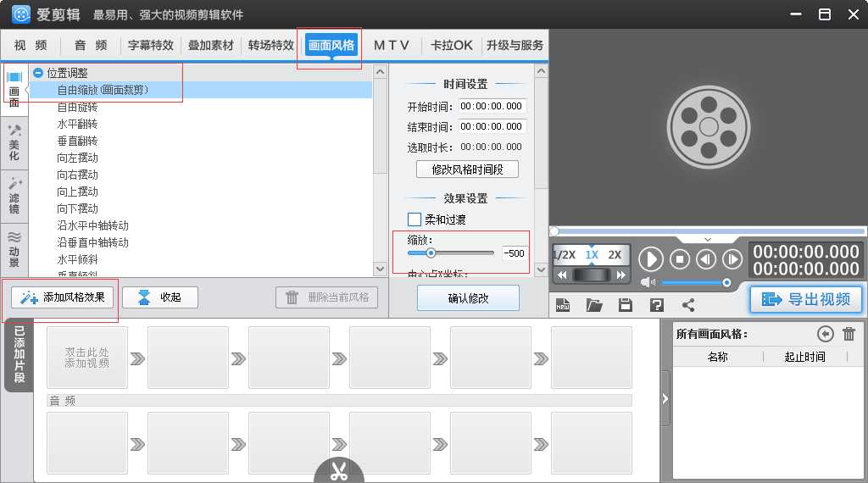Screen dimensions: 868x483
Task: Click the 缩放 value field -500
Action: (515, 253)
